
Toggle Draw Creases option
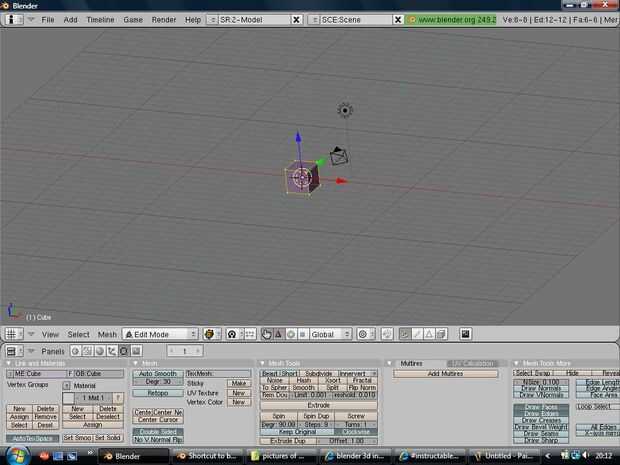(x=541, y=420)
